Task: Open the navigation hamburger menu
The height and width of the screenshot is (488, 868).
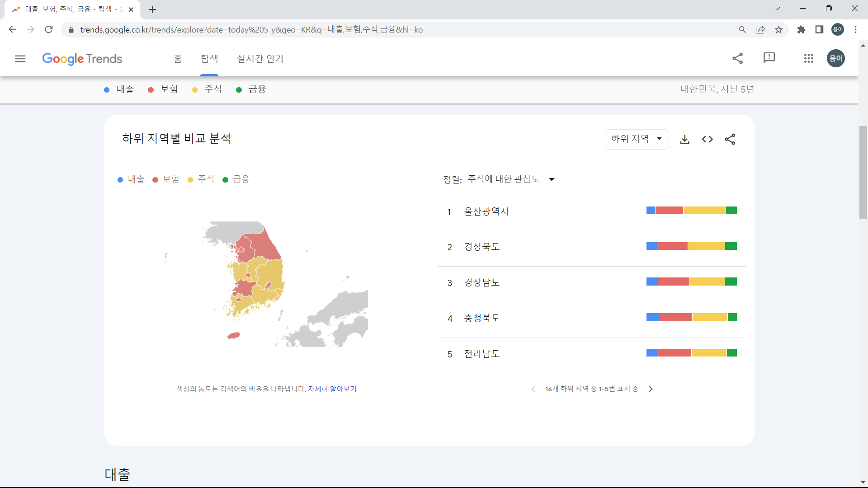Action: [20, 58]
